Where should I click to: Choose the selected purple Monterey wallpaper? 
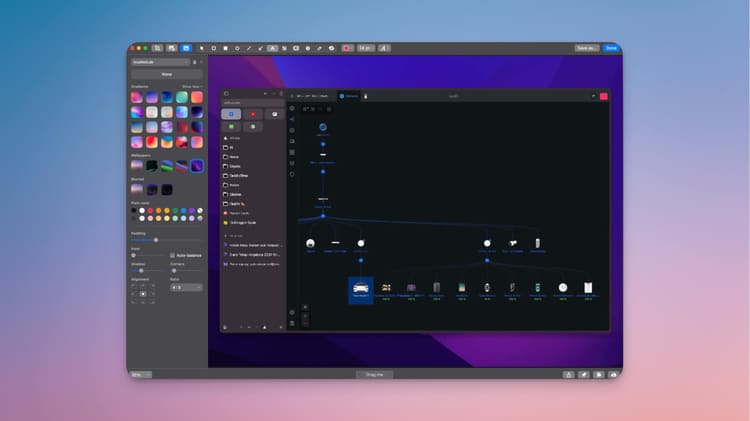tap(197, 166)
